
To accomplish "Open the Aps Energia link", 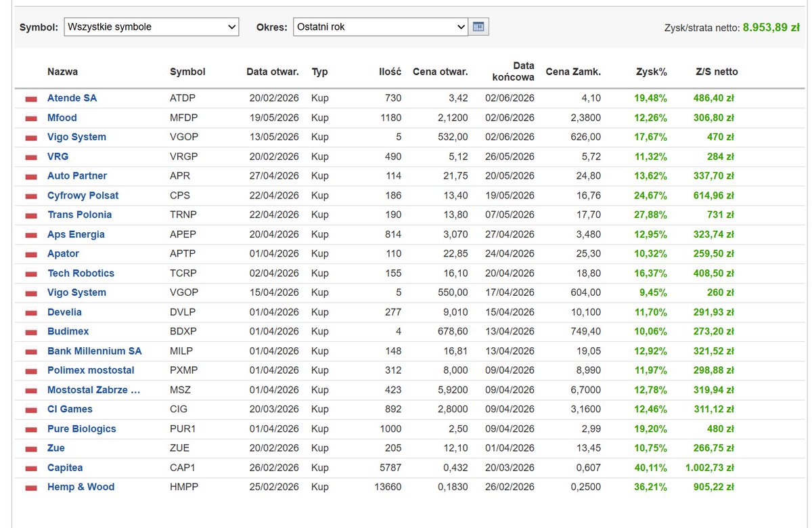I will [x=76, y=234].
